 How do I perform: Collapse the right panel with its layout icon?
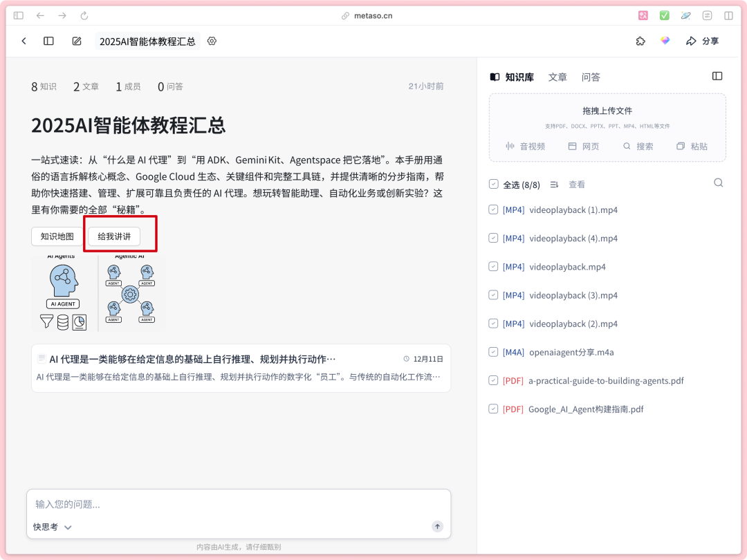[717, 76]
